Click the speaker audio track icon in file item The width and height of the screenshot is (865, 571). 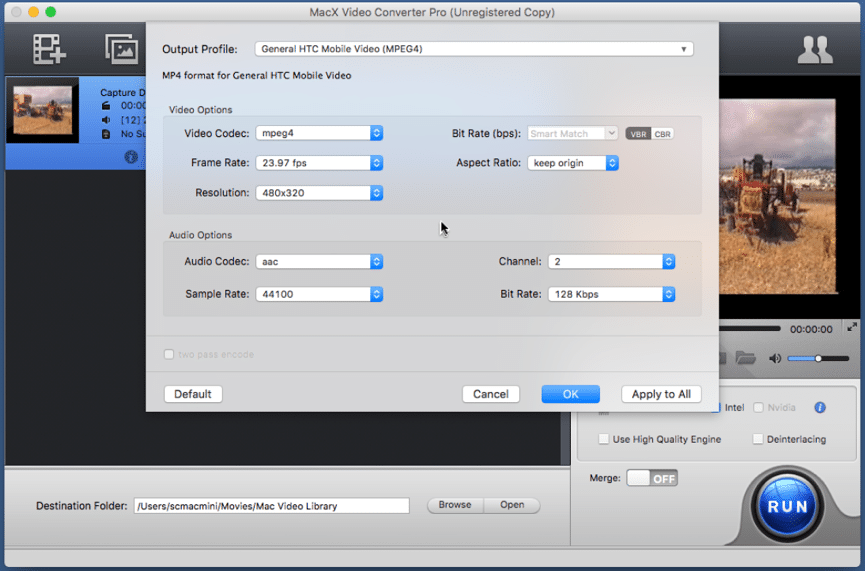click(x=106, y=120)
